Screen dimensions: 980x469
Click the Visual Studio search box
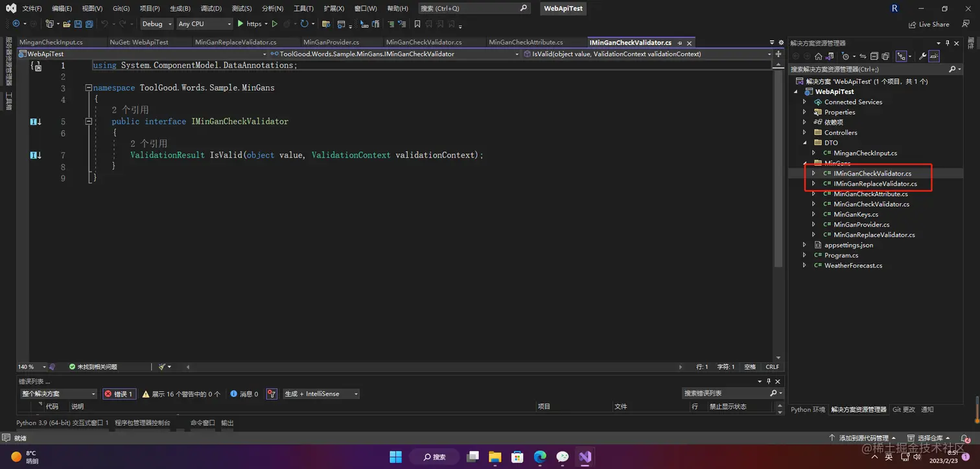[474, 8]
